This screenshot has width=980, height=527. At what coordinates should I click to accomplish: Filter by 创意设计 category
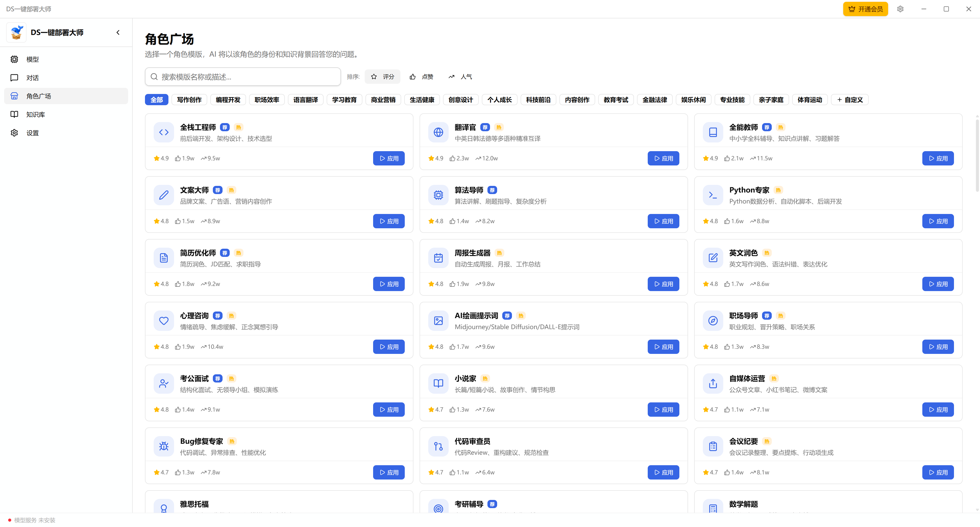461,100
